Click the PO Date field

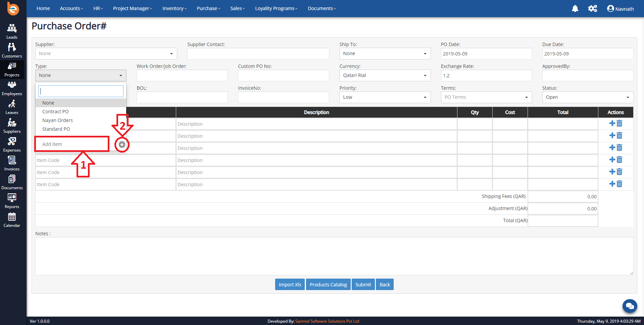pos(486,54)
